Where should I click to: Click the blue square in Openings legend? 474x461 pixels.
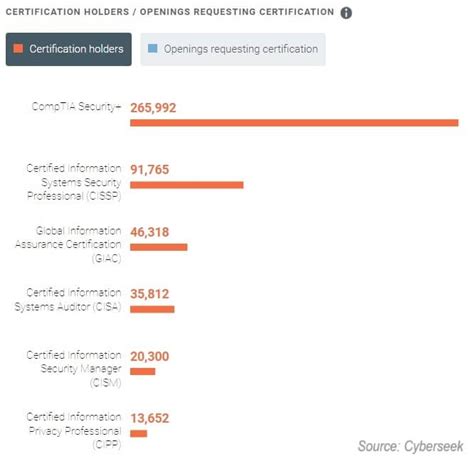point(153,48)
